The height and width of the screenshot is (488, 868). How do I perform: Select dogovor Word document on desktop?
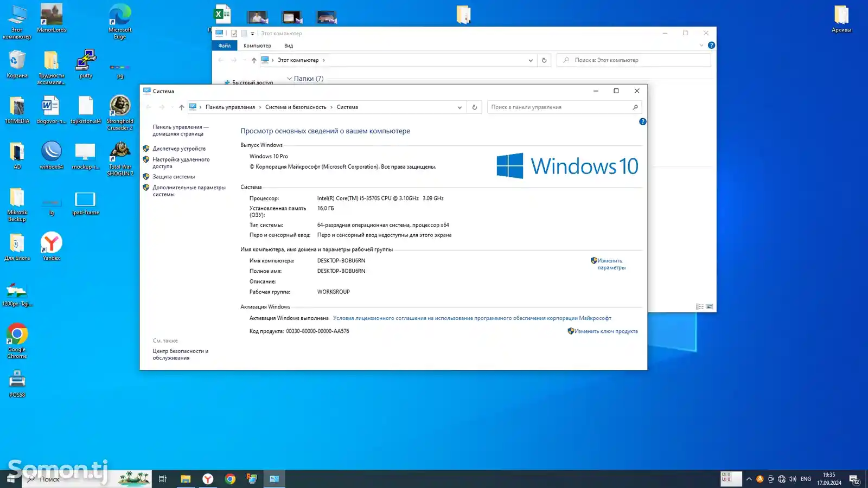(52, 110)
